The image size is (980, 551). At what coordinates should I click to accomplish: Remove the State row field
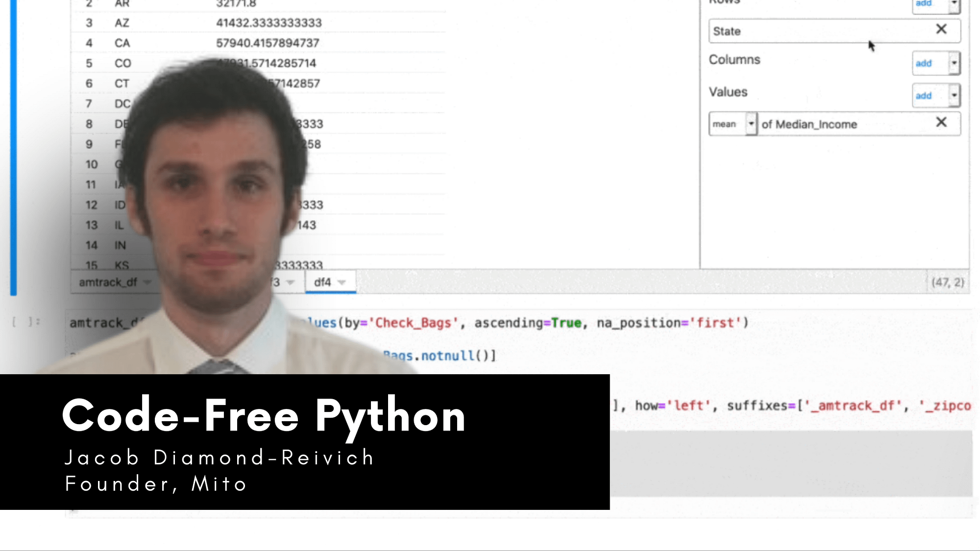(x=941, y=29)
